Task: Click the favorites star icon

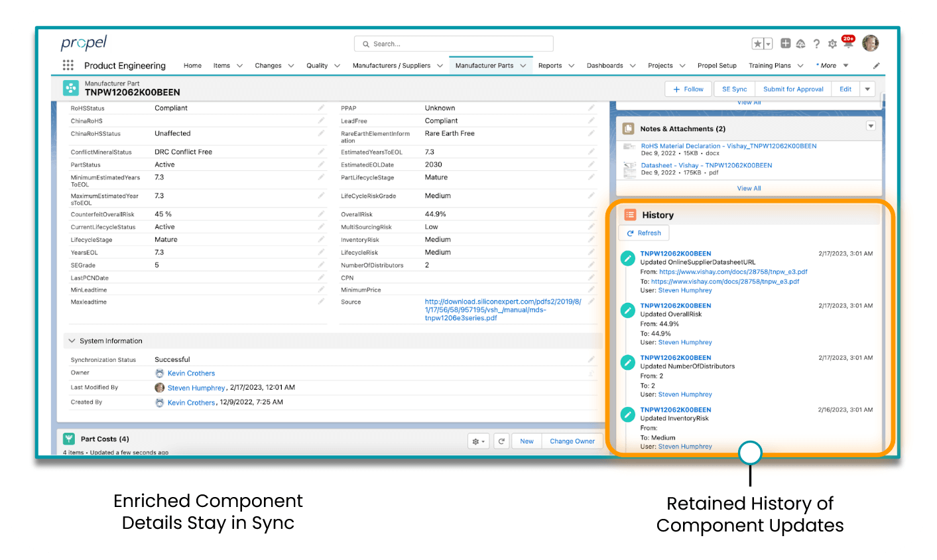Action: pos(757,44)
